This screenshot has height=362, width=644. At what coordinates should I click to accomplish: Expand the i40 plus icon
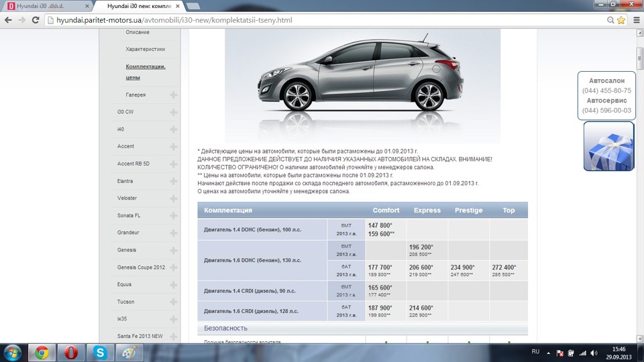(x=173, y=129)
